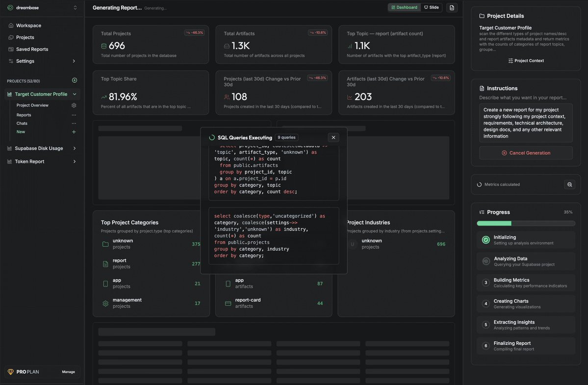Cancel the report generation
The width and height of the screenshot is (588, 385).
[x=526, y=153]
